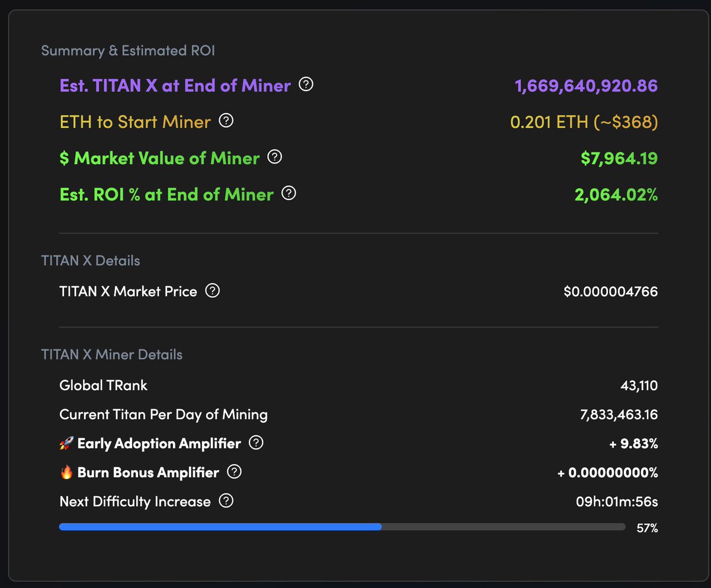Viewport: 711px width, 588px height.
Task: Click the $ Market Value of Miner label
Action: [x=159, y=158]
